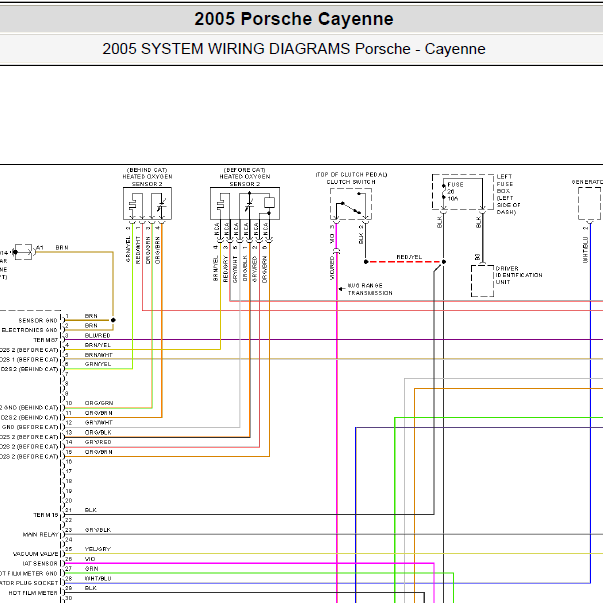Click the W/O Range Transmission arrow
The height and width of the screenshot is (603, 603).
[341, 289]
